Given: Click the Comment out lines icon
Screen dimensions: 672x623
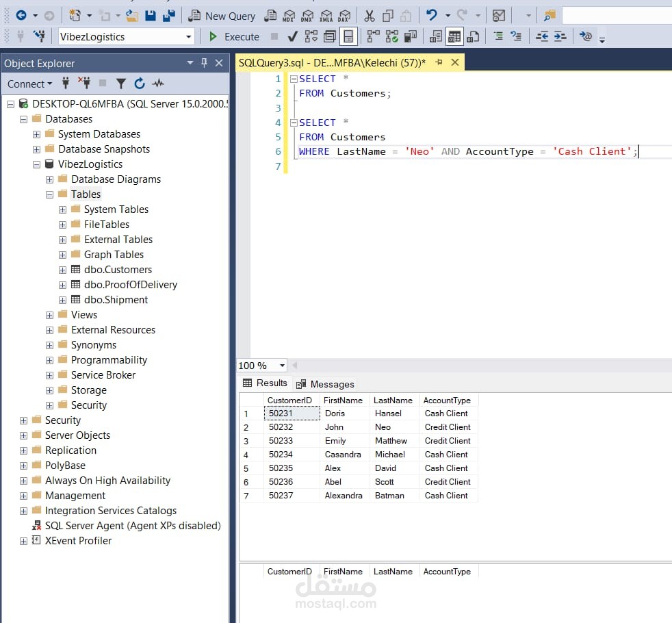Looking at the screenshot, I should [x=499, y=36].
